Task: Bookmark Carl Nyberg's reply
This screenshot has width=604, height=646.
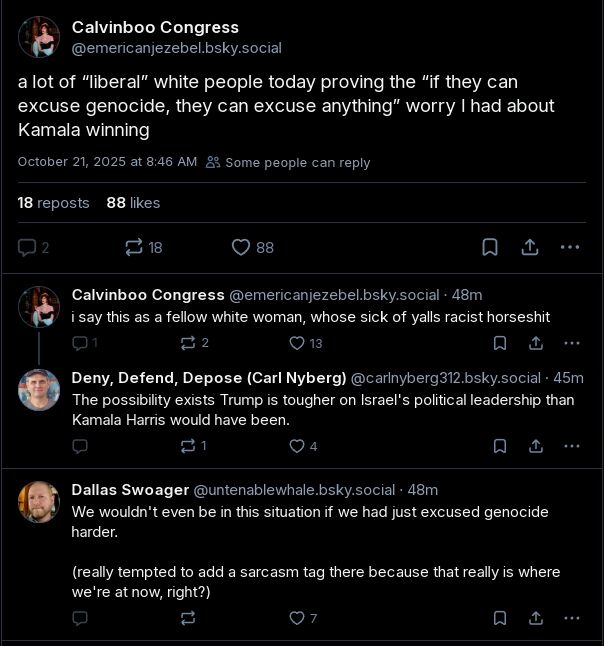Action: (x=500, y=446)
